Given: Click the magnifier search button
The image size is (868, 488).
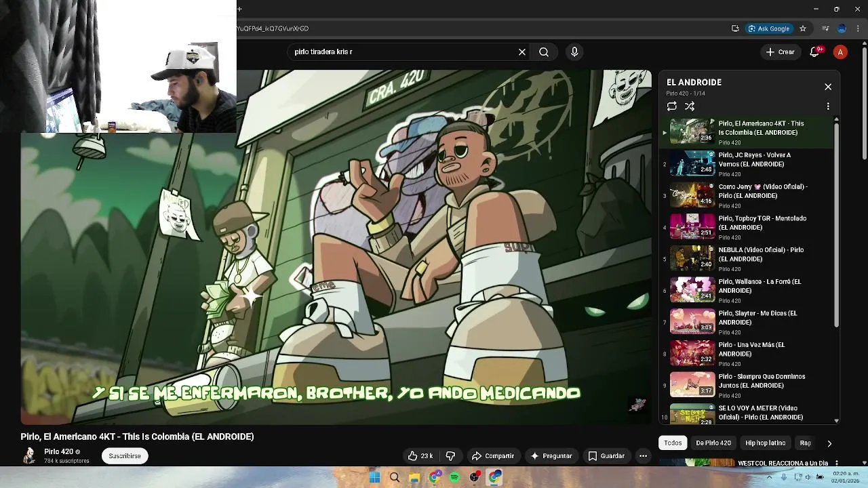Looking at the screenshot, I should 544,52.
